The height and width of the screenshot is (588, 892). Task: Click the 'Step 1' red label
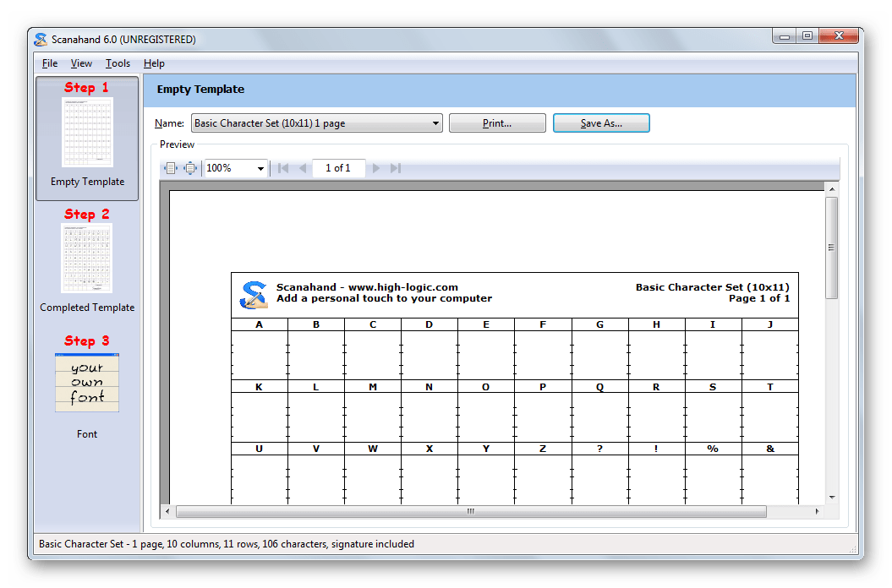click(86, 88)
